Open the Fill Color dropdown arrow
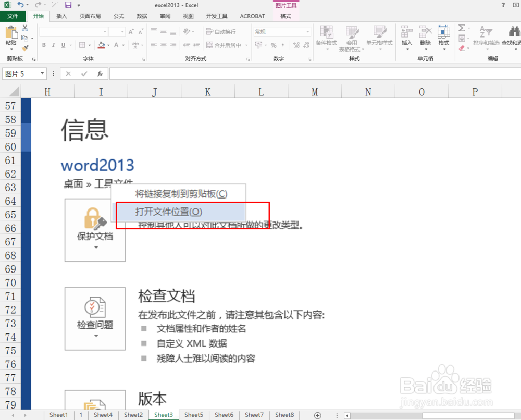521x420 pixels. [109, 45]
